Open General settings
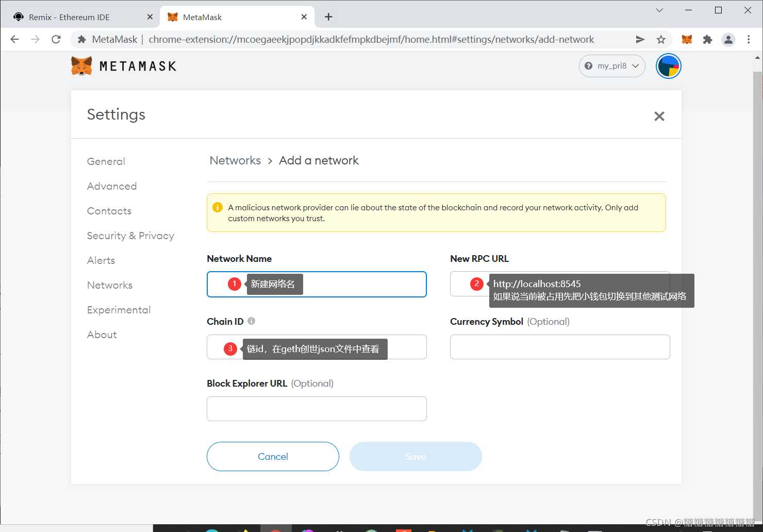Image resolution: width=763 pixels, height=532 pixels. coord(106,161)
